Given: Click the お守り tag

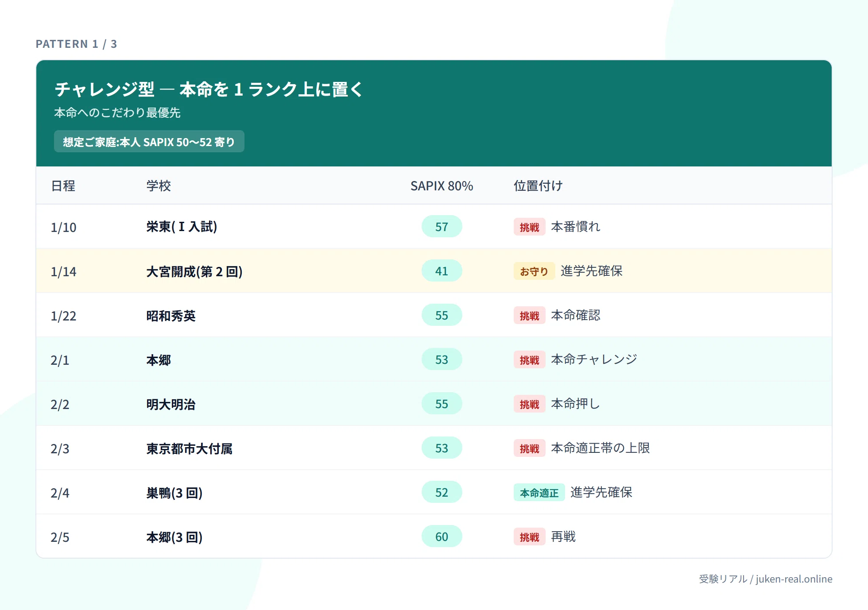Looking at the screenshot, I should (534, 271).
